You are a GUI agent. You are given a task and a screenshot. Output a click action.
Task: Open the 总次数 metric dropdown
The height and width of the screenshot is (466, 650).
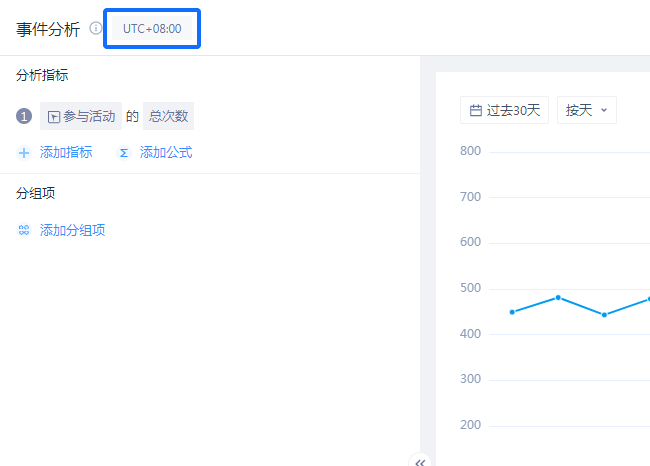point(168,117)
